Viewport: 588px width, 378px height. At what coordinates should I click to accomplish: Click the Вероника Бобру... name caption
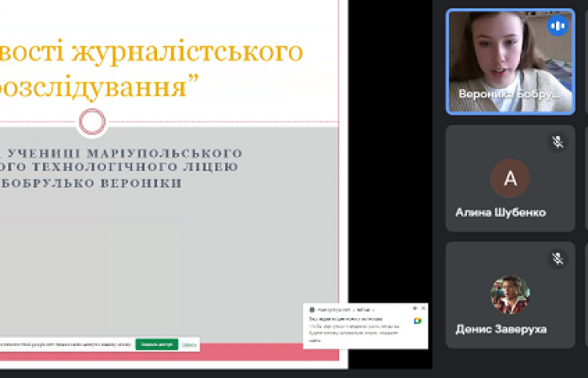[x=508, y=94]
